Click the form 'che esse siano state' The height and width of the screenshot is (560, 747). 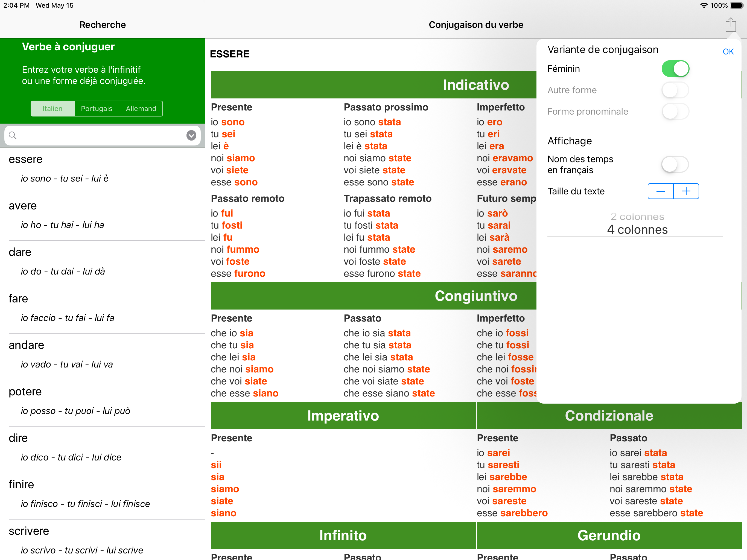pos(389,393)
